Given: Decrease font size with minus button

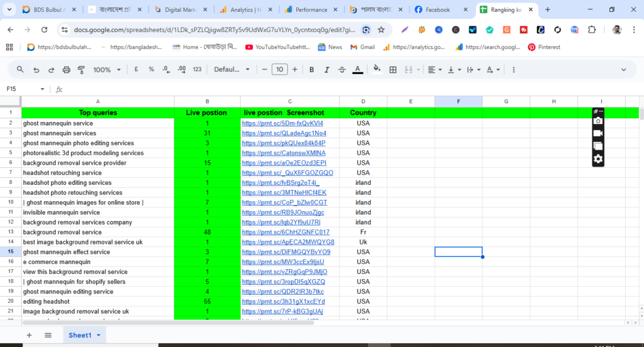Looking at the screenshot, I should 265,69.
